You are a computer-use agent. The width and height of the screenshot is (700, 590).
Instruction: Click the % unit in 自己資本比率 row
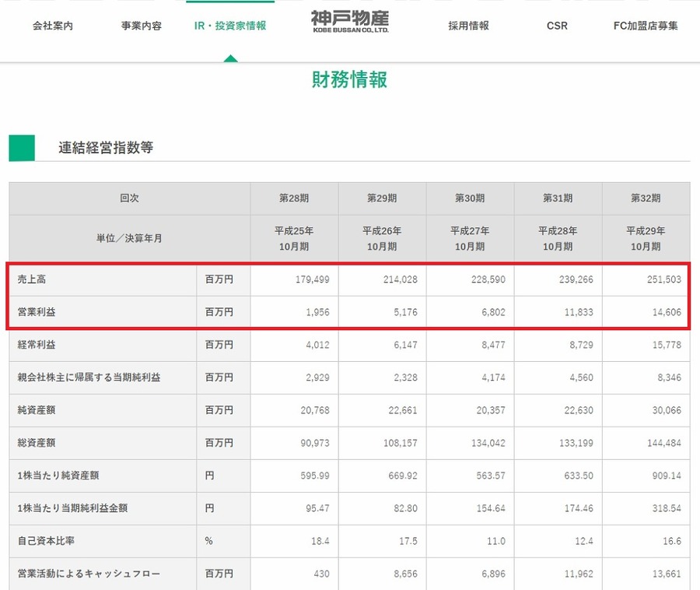pyautogui.click(x=208, y=541)
